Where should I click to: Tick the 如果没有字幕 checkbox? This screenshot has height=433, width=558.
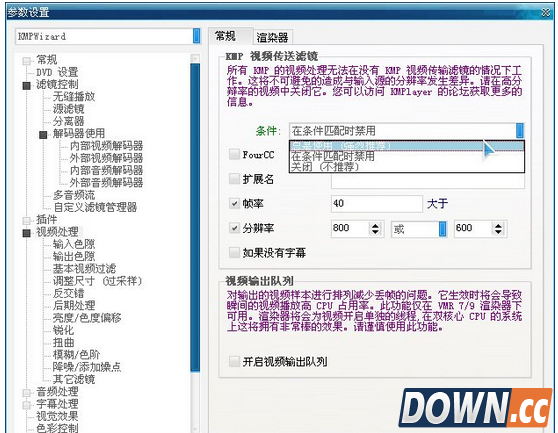point(234,253)
